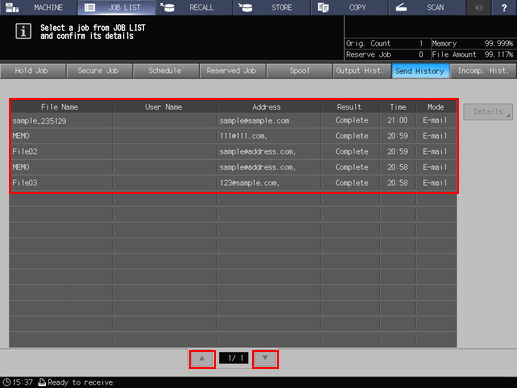Image resolution: width=517 pixels, height=388 pixels.
Task: Switch to the Schedule tab
Action: [166, 71]
